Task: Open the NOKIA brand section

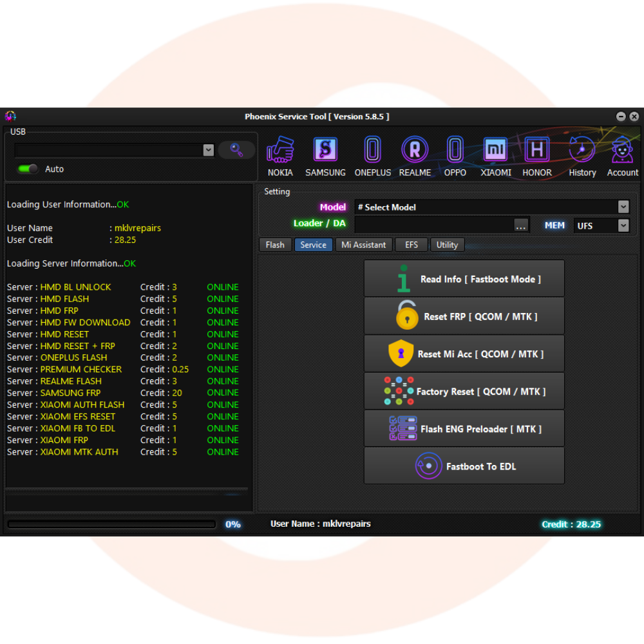Action: point(280,156)
